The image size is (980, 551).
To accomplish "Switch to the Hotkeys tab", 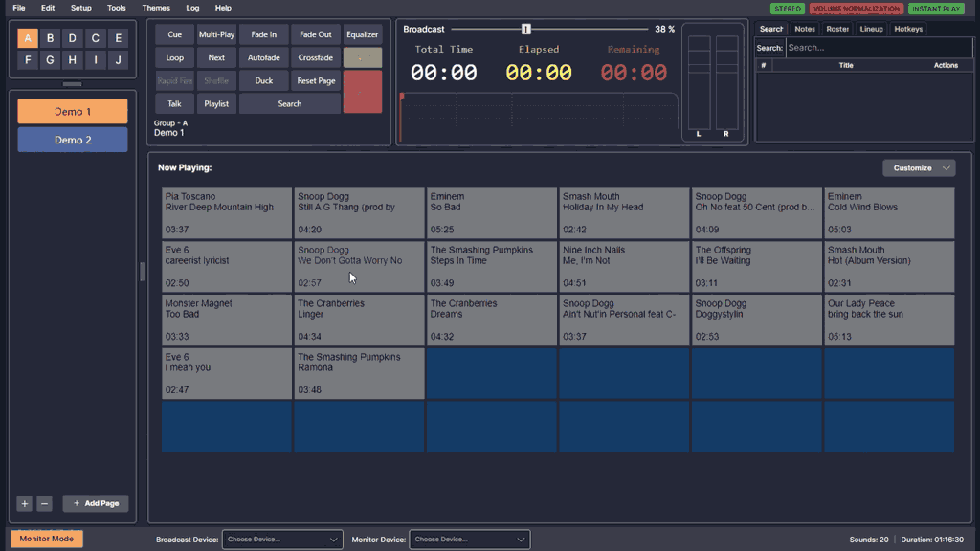I will (x=908, y=29).
